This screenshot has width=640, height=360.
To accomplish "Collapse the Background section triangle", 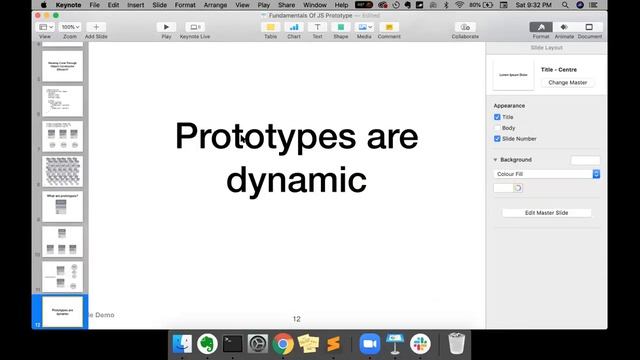I will (495, 160).
